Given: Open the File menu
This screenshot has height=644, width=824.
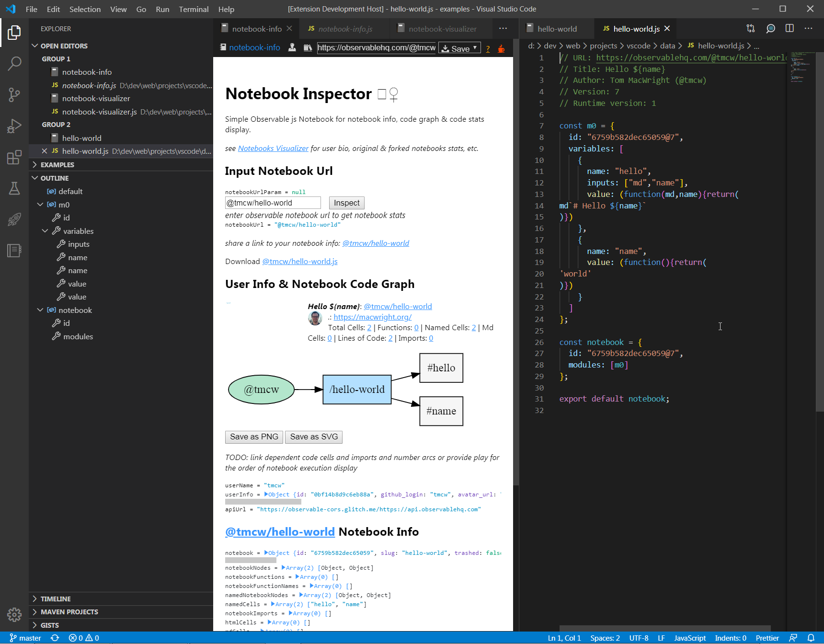Looking at the screenshot, I should (x=32, y=9).
